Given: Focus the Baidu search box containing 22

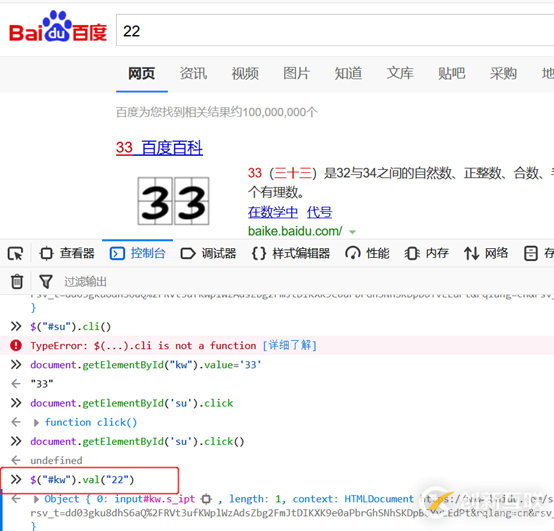Looking at the screenshot, I should click(335, 30).
